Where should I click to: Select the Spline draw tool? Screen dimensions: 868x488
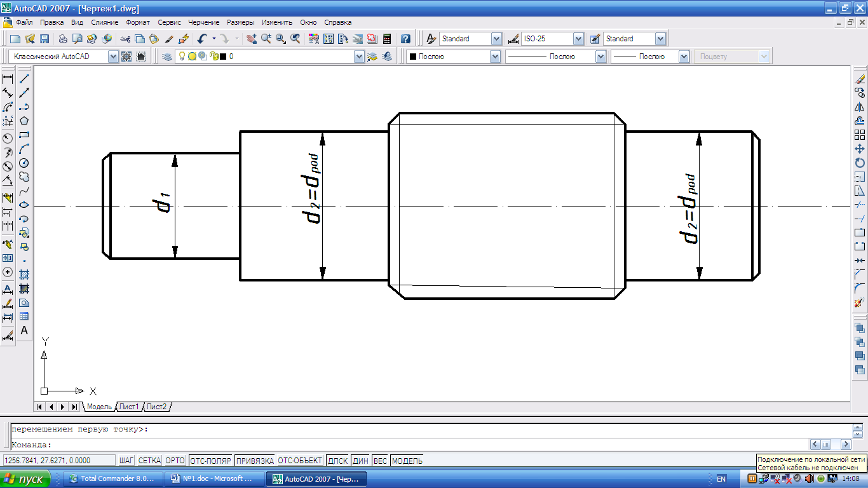point(24,191)
